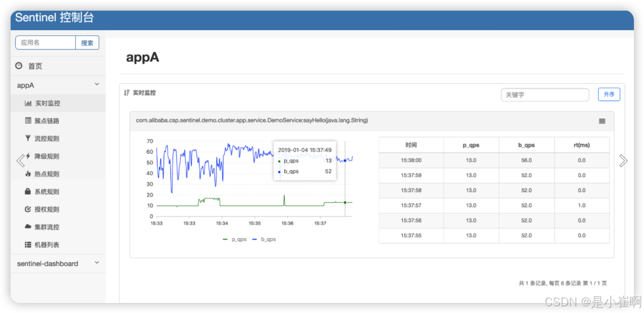Click the 15:37:56 time cell
Image resolution: width=644 pixels, height=313 pixels.
point(411,221)
